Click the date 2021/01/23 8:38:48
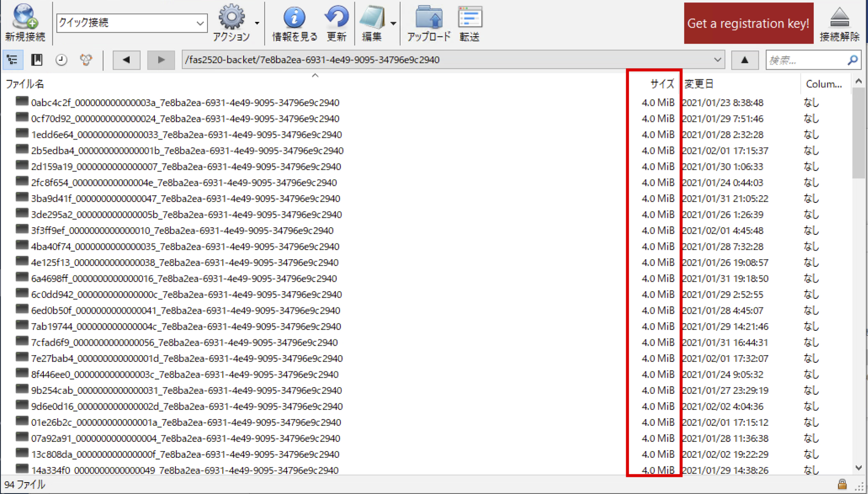Viewport: 868px width, 494px height. tap(723, 103)
